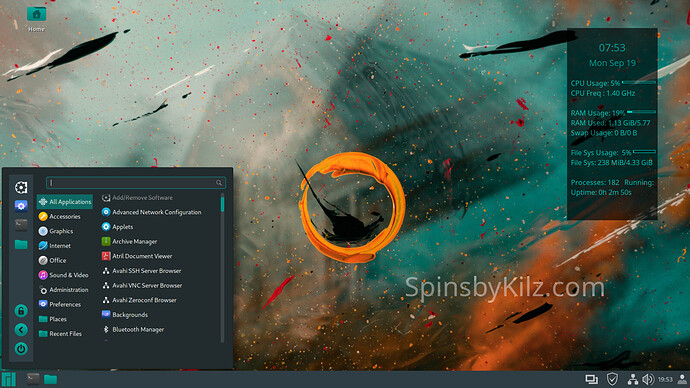Open the network connections tray icon

pos(633,379)
